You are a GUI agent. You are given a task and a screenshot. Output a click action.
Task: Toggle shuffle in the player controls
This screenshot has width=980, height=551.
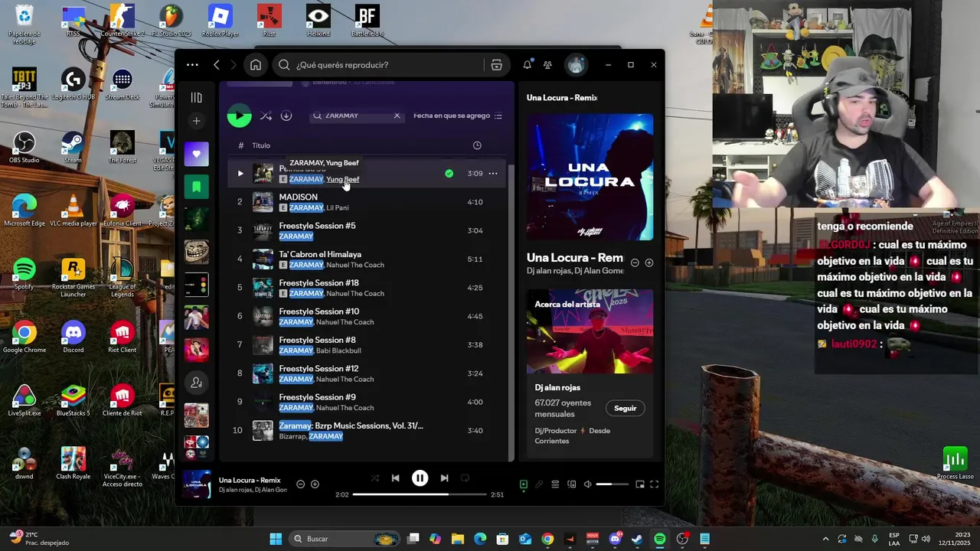374,478
